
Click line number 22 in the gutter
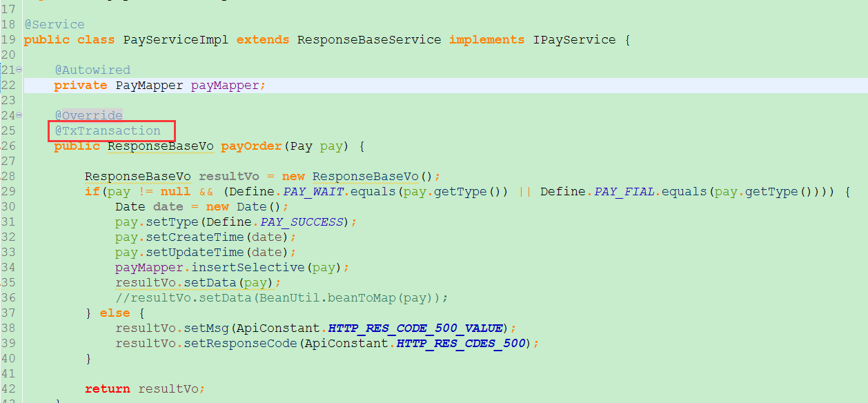coord(8,85)
